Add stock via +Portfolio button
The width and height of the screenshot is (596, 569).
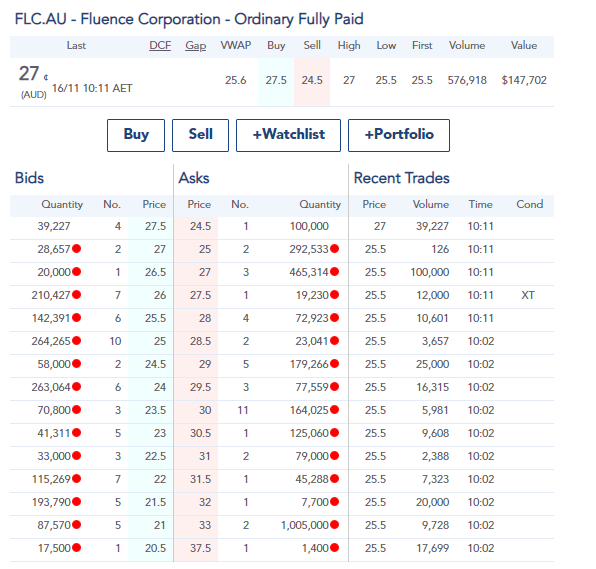(399, 135)
